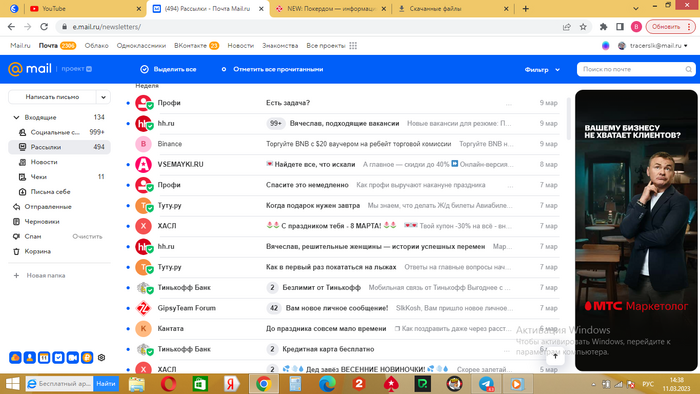Viewport: 700px width, 394px height.
Task: Create a folder with 'Новая папка'
Action: [39, 275]
